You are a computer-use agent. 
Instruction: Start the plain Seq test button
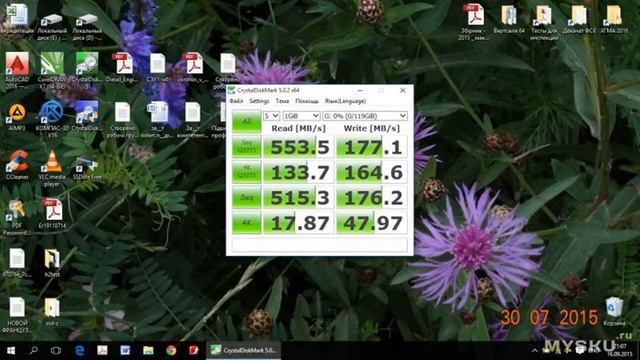[x=247, y=198]
